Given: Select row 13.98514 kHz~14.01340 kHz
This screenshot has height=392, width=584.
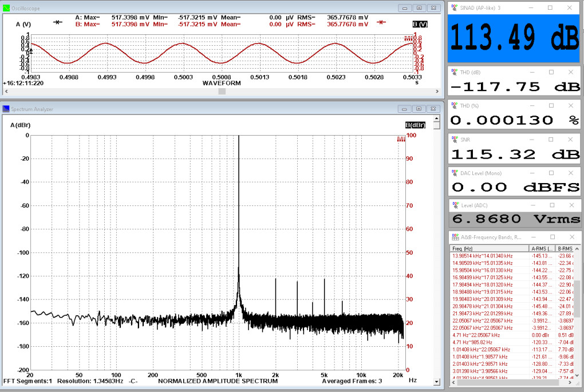Looking at the screenshot, I should [512, 256].
